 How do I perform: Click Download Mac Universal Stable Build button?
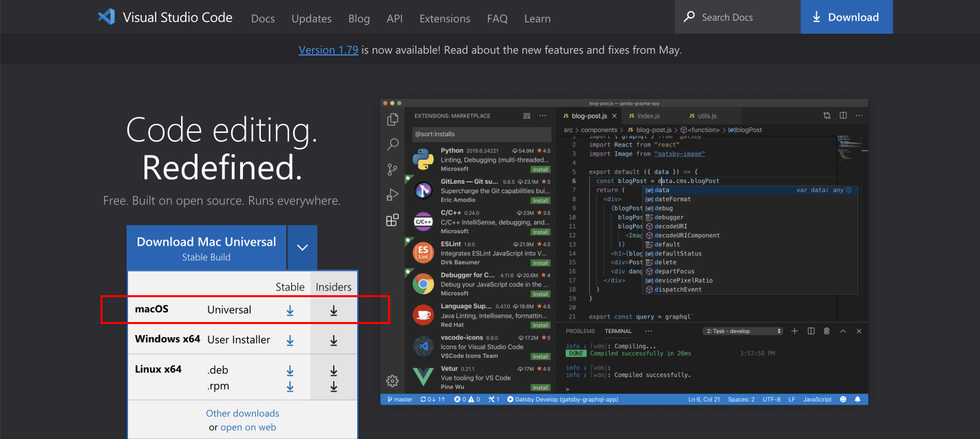click(206, 248)
